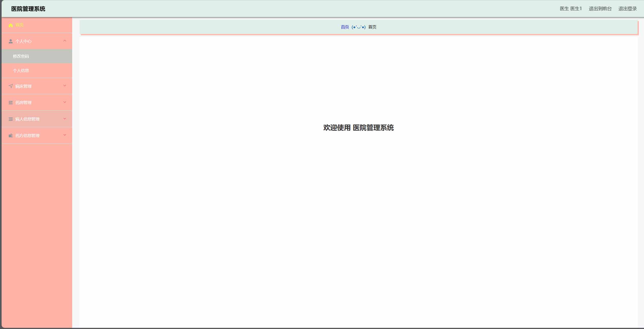
Task: Click the breadcrumb emoticon separator
Action: click(358, 27)
